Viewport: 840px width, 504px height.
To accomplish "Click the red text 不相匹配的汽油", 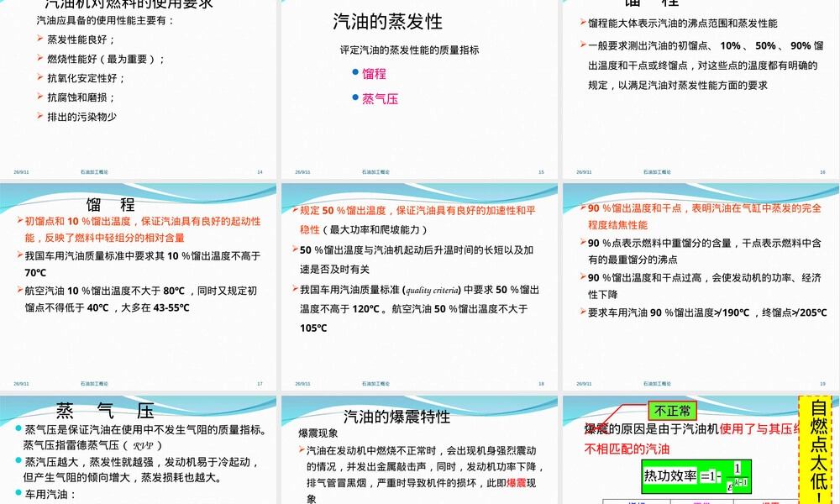I will [x=627, y=449].
